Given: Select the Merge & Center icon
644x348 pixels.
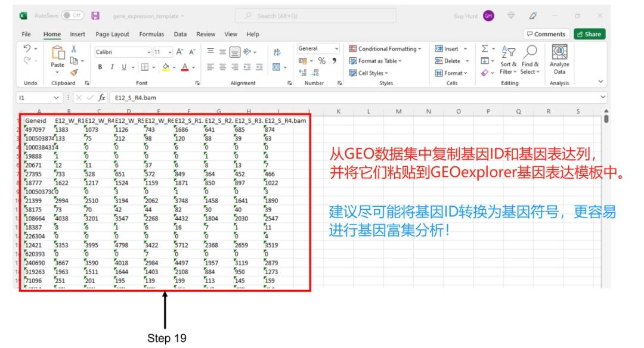Looking at the screenshot, I should coord(275,66).
